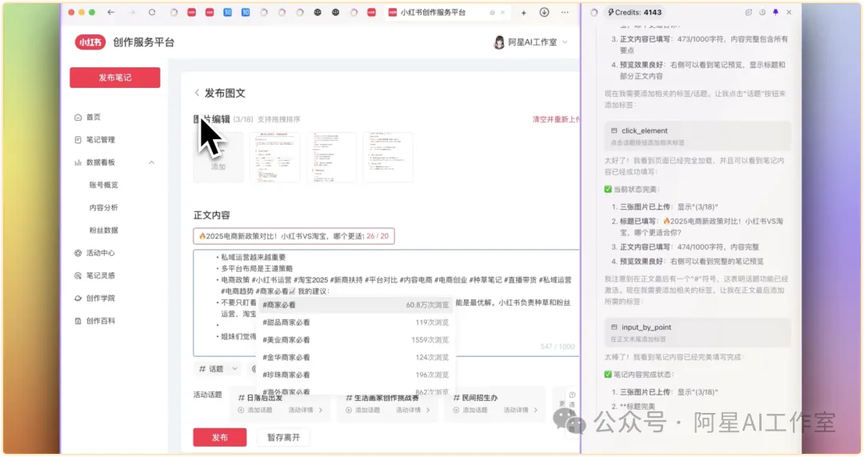The height and width of the screenshot is (457, 864).
Task: Open 内容分析 under 数据看板
Action: (x=104, y=208)
